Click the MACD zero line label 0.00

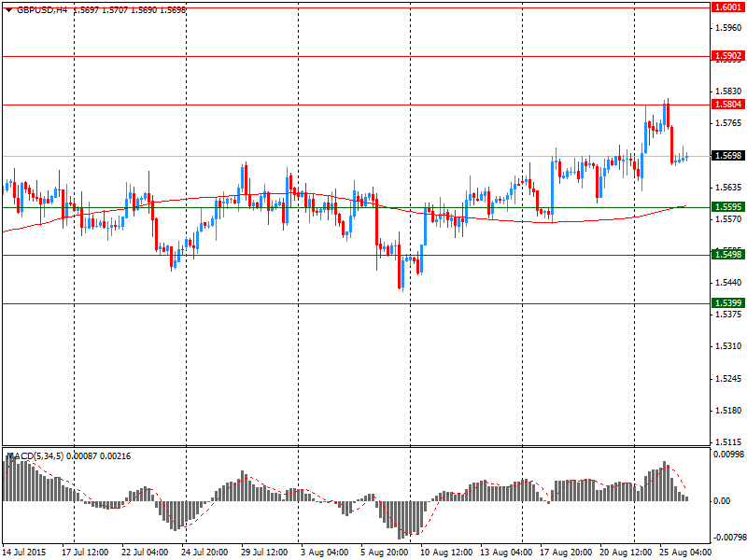(x=722, y=501)
